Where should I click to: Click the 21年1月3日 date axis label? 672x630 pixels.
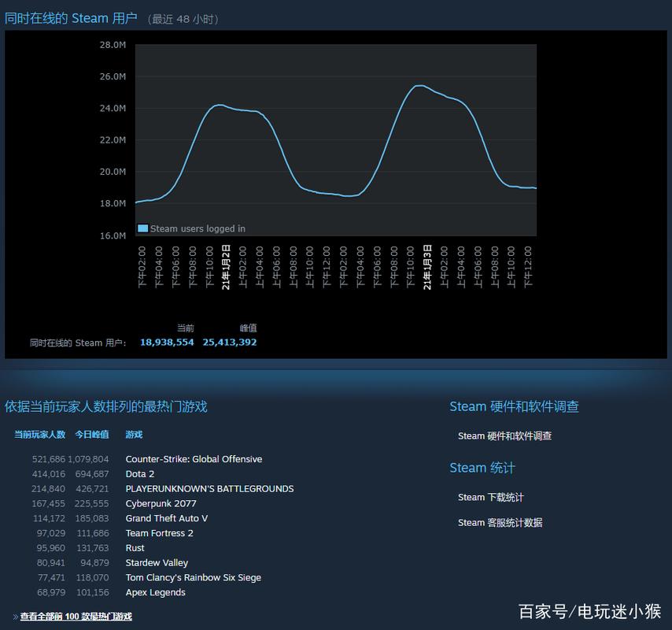427,267
